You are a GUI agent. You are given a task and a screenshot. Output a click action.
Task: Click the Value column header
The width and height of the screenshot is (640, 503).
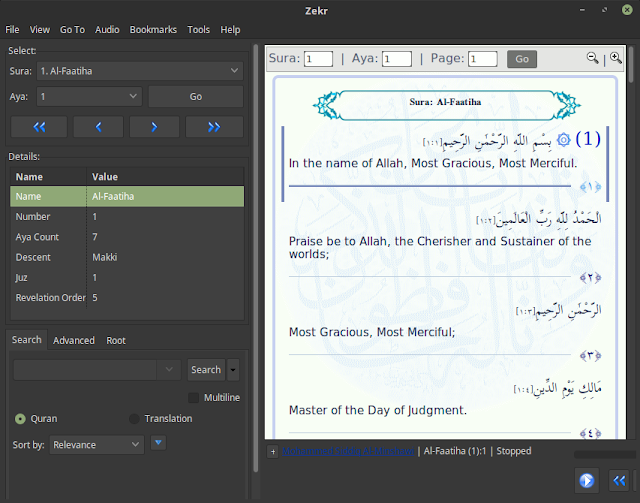165,177
